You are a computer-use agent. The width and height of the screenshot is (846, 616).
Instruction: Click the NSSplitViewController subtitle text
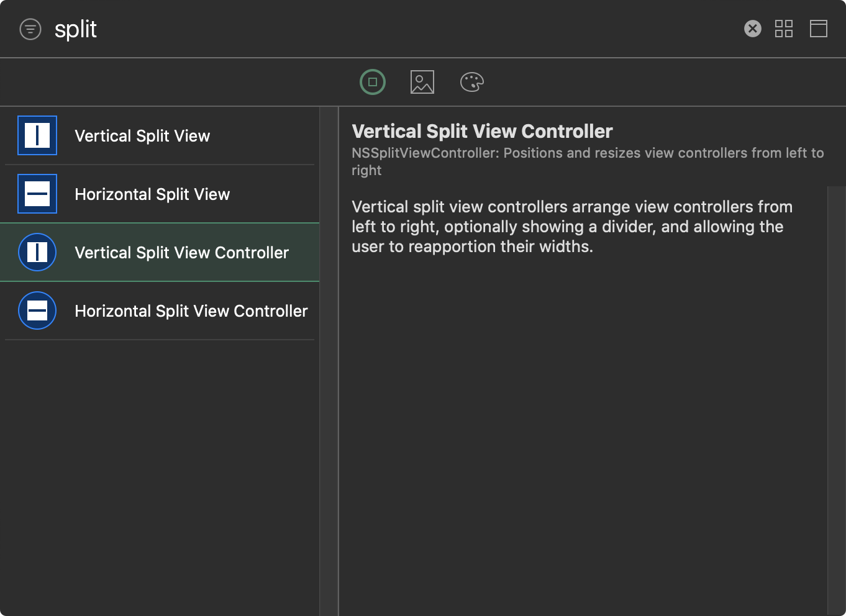point(587,153)
